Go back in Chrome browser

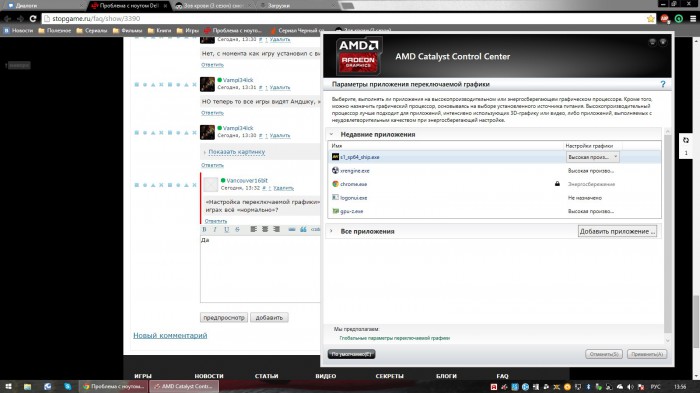pyautogui.click(x=7, y=19)
